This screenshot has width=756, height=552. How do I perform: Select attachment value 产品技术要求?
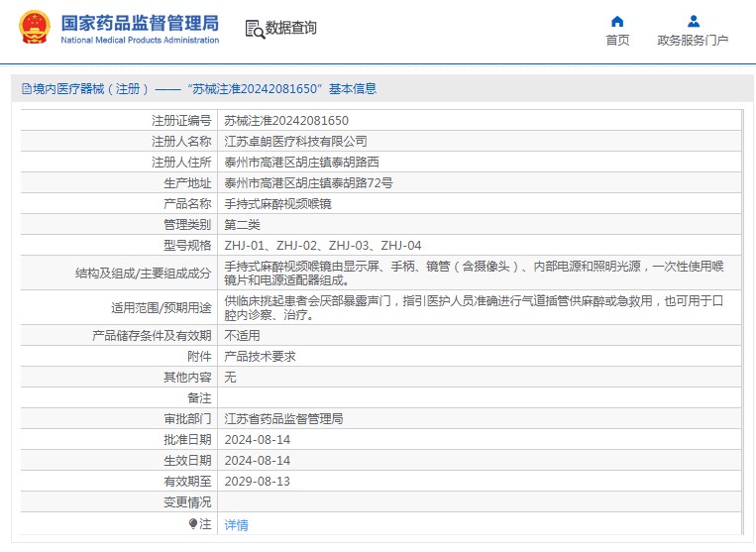[x=260, y=356]
